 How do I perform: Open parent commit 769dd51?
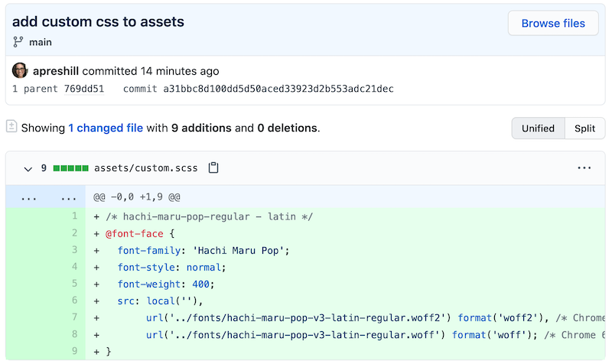[83, 89]
